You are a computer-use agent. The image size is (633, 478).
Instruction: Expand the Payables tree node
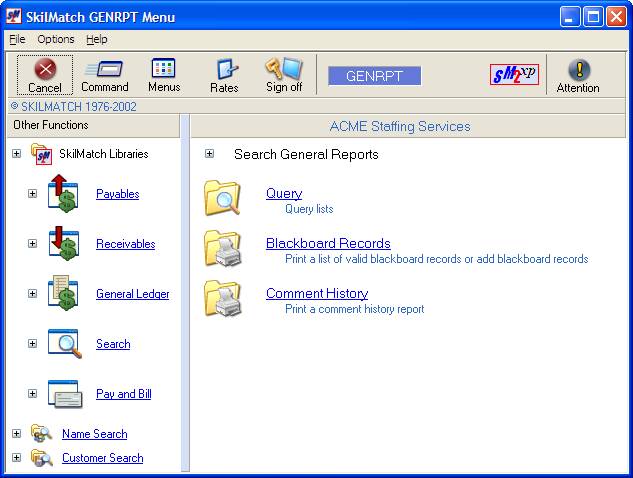[32, 193]
